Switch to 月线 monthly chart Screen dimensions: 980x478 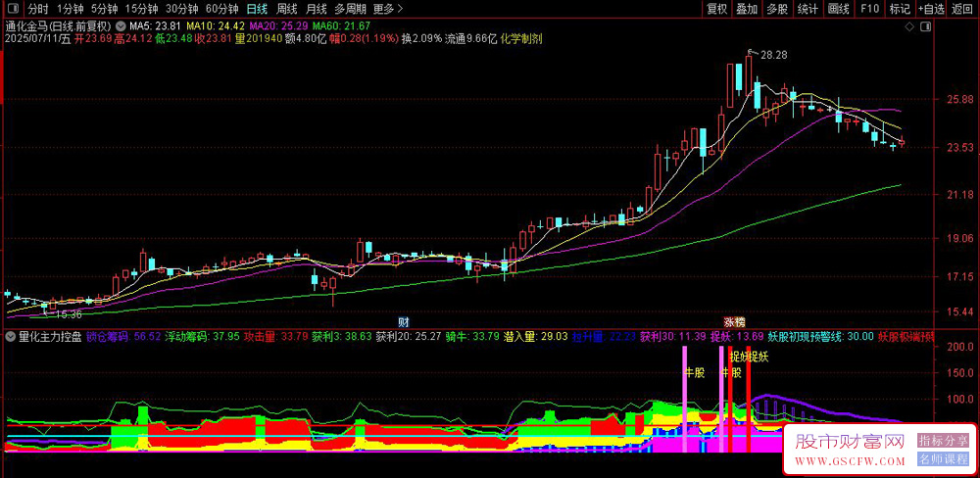click(317, 9)
